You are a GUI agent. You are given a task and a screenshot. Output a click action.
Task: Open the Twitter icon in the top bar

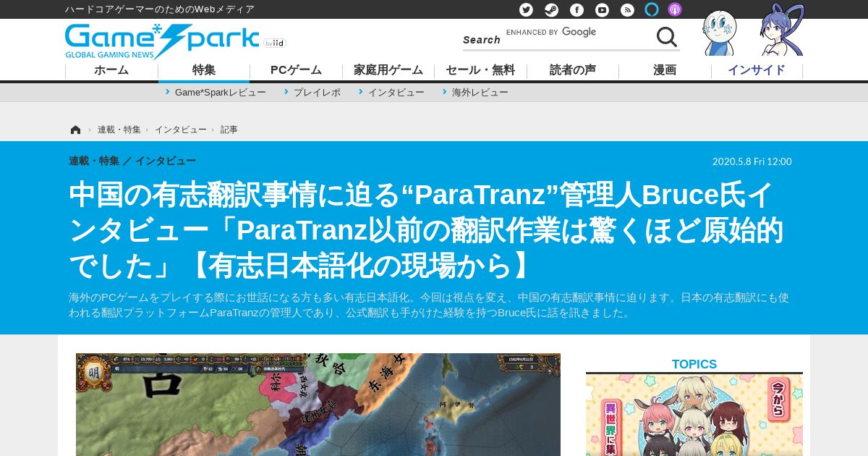526,9
